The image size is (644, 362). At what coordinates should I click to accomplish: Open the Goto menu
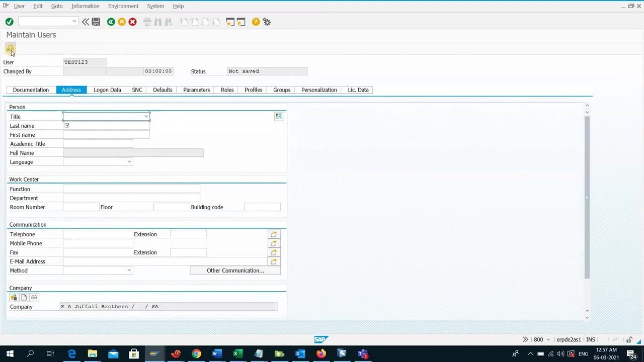[57, 6]
